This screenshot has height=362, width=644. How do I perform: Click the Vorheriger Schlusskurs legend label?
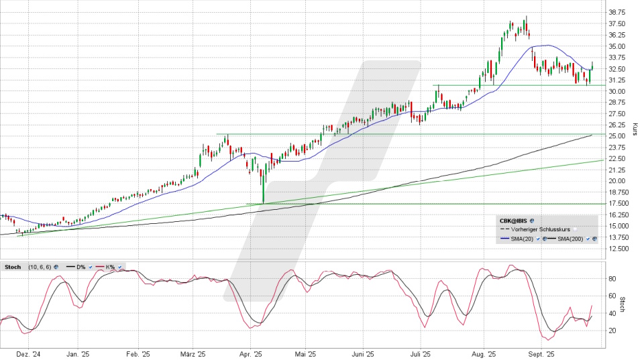540,229
